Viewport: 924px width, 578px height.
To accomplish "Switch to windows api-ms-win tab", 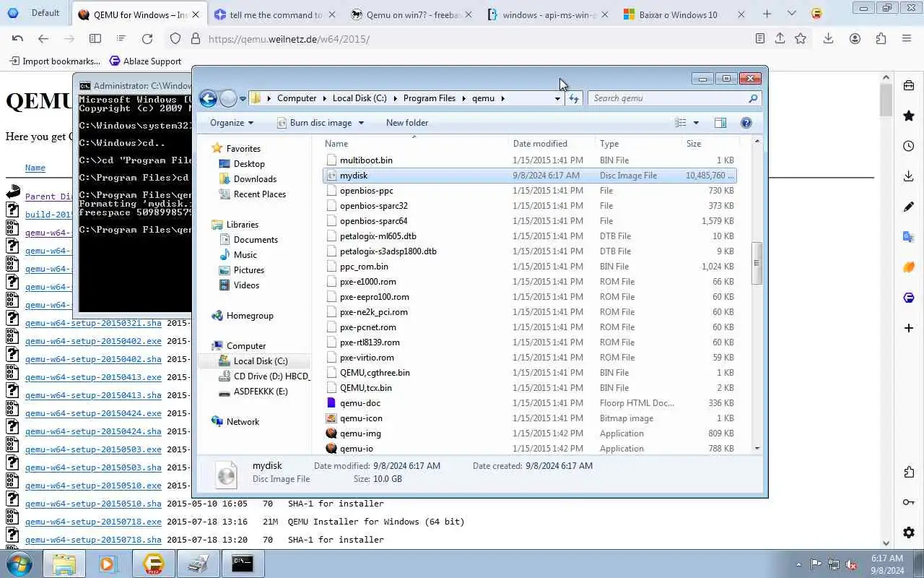I will coord(547,14).
